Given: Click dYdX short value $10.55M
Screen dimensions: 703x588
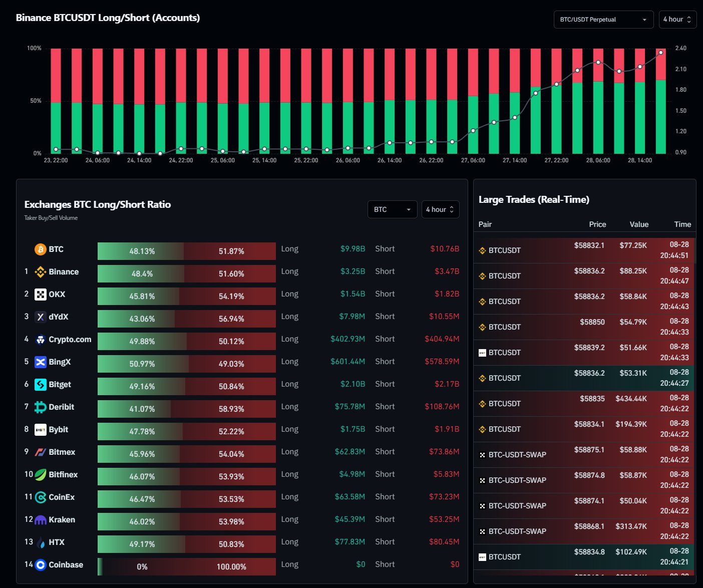Looking at the screenshot, I should (444, 317).
